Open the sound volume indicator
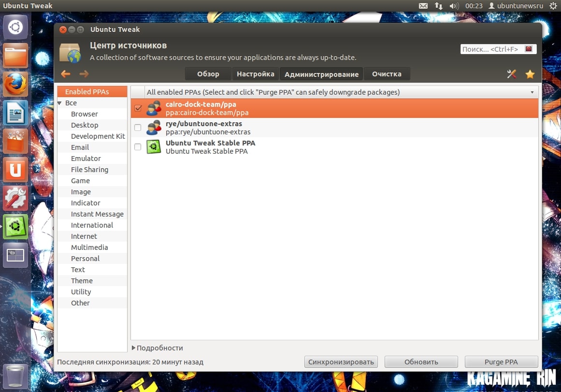The image size is (561, 392). tap(454, 6)
